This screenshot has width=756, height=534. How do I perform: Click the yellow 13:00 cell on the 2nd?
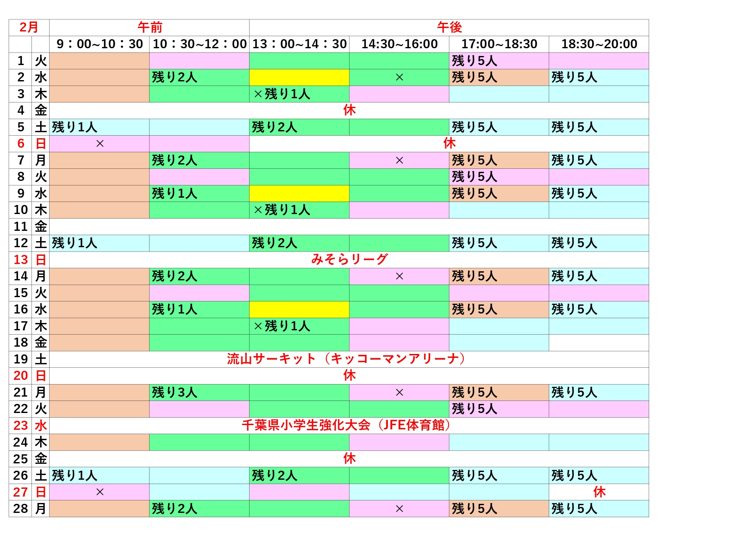[x=300, y=78]
